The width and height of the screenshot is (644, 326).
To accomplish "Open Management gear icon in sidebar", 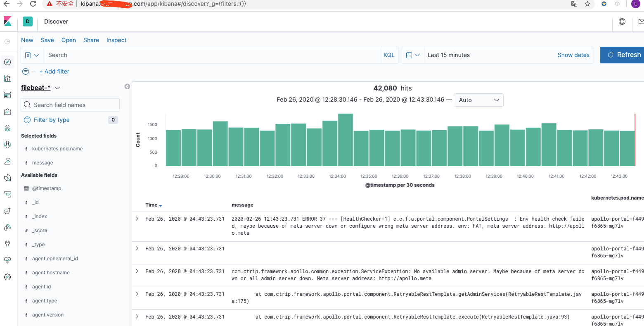I will pos(7,277).
